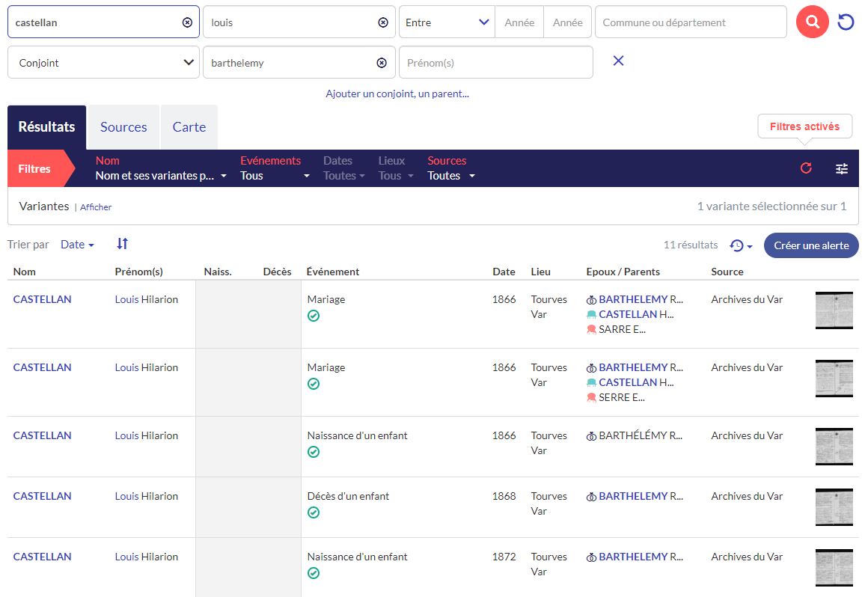Clear the 'barthelemy' spouse name field
This screenshot has height=597, width=868.
click(382, 63)
